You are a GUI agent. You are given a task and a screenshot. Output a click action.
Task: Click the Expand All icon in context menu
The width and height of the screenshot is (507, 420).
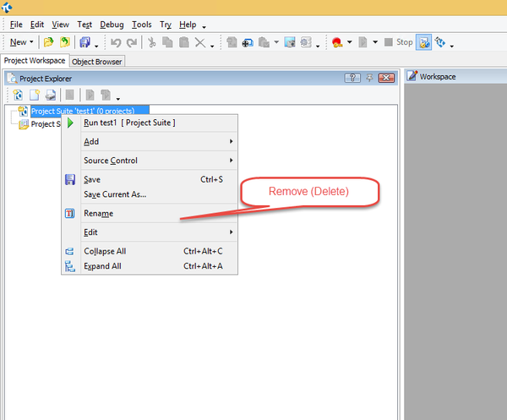[x=70, y=266]
